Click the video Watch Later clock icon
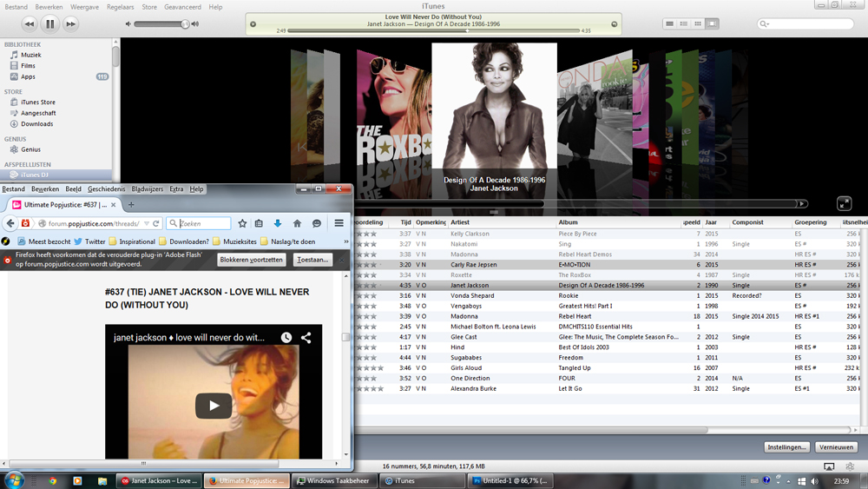Viewport: 868px width, 489px height. 286,337
